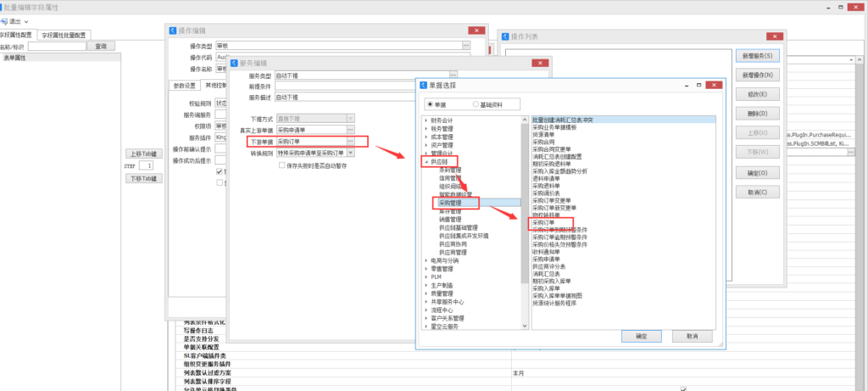Click ellipsis button beside 下游单据 field
The height and width of the screenshot is (391, 868).
pos(350,141)
